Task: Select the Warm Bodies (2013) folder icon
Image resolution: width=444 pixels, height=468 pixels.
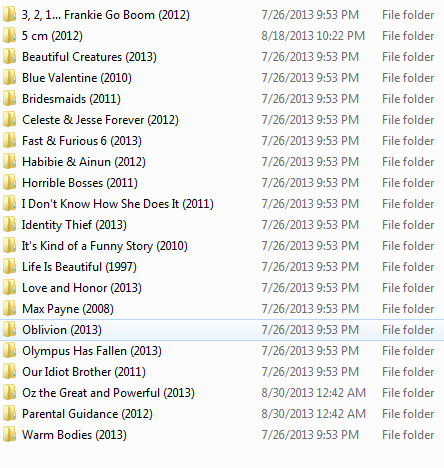Action: pos(9,435)
